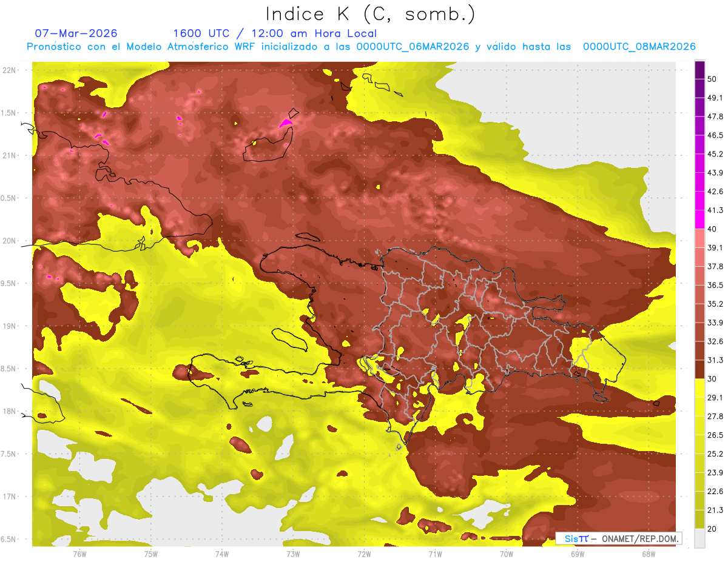Viewport: 728px width, 562px height.
Task: Click the date "07-Mar-2026"
Action: [x=76, y=33]
